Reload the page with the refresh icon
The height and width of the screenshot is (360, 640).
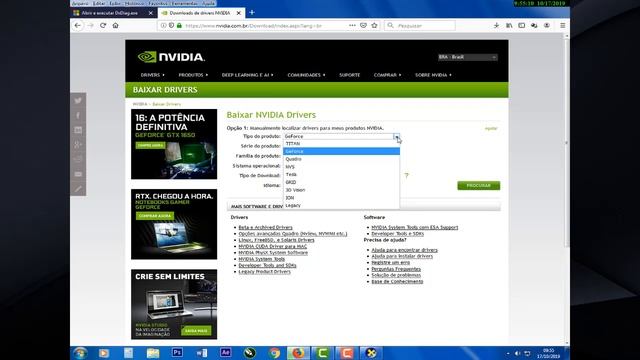coord(103,25)
